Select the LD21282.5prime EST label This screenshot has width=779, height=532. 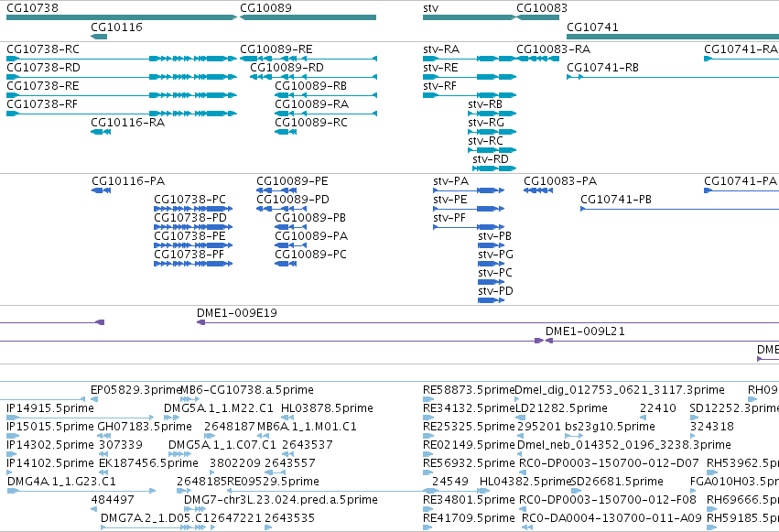click(x=561, y=408)
